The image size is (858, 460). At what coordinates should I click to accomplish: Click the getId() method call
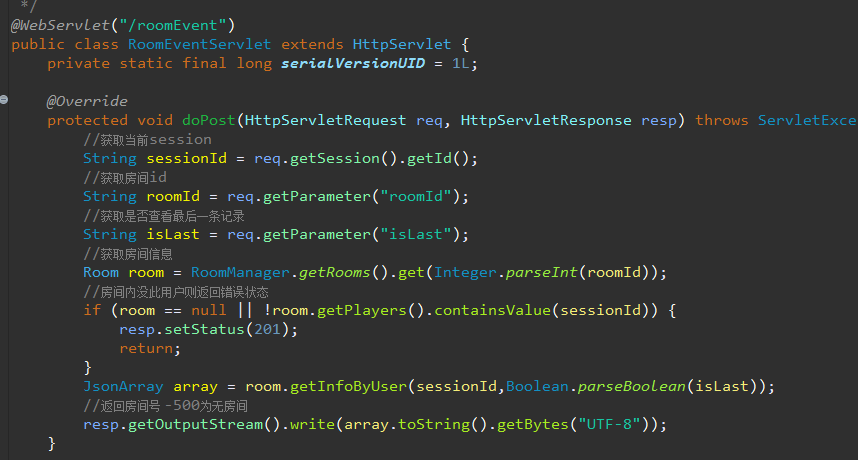438,159
